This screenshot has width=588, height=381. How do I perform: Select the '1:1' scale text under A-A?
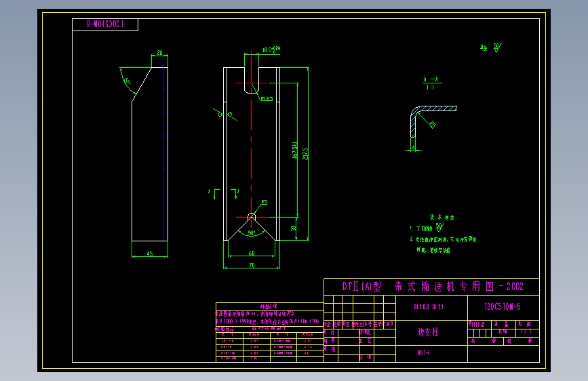point(430,87)
